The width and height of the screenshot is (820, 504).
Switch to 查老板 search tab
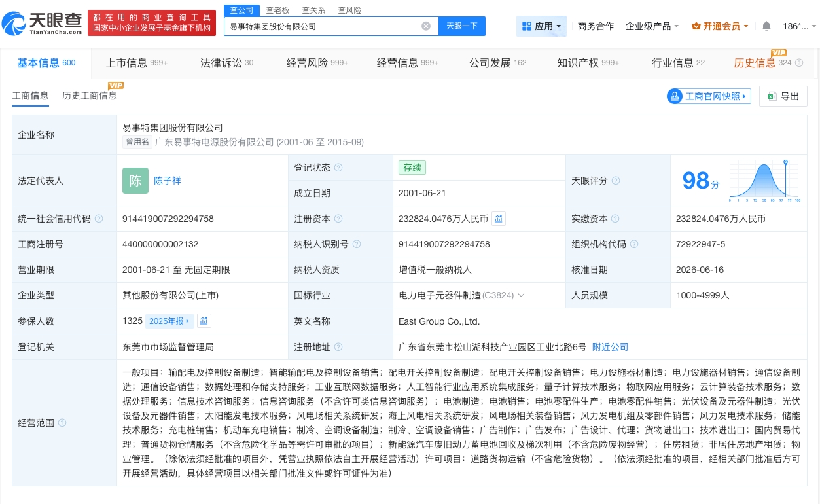tap(277, 10)
